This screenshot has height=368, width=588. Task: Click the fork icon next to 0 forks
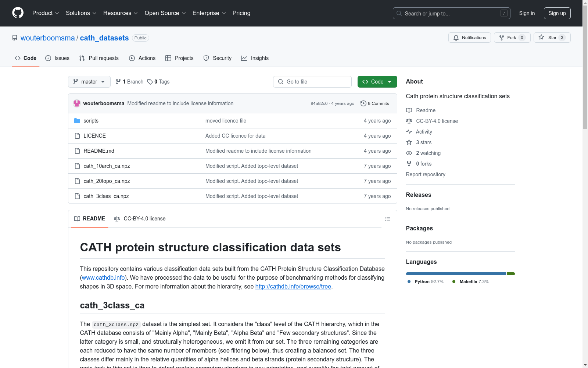pos(409,164)
